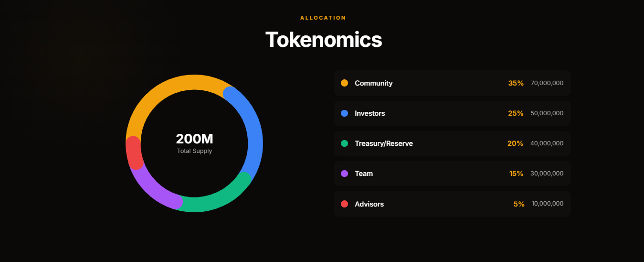This screenshot has height=262, width=644.
Task: Click the purple Team legend dot
Action: pos(344,174)
